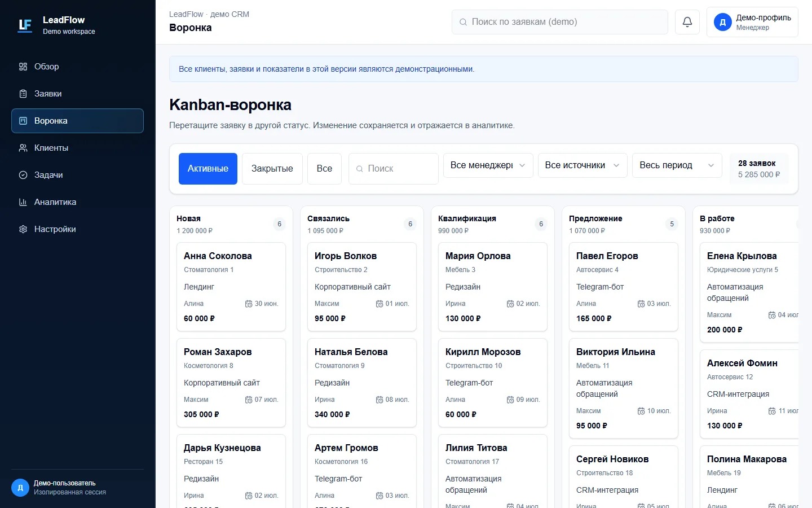Click calendar icon on Анна Соколова card

coord(249,304)
